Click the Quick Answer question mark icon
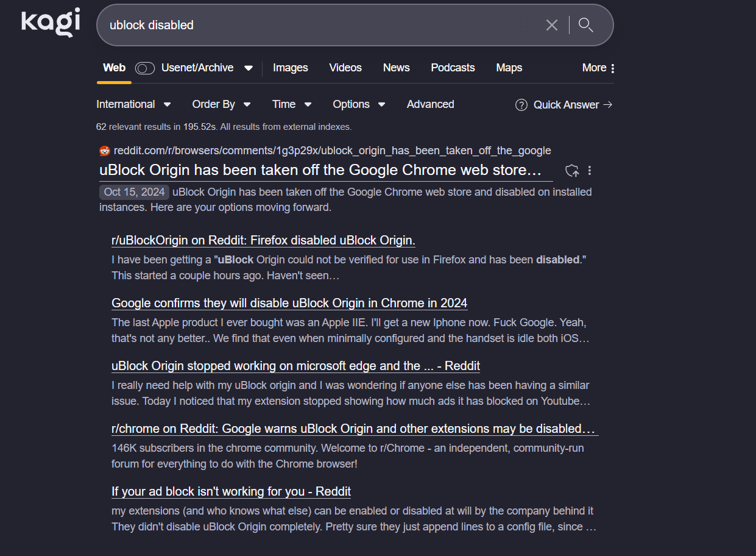This screenshot has width=756, height=556. tap(521, 105)
